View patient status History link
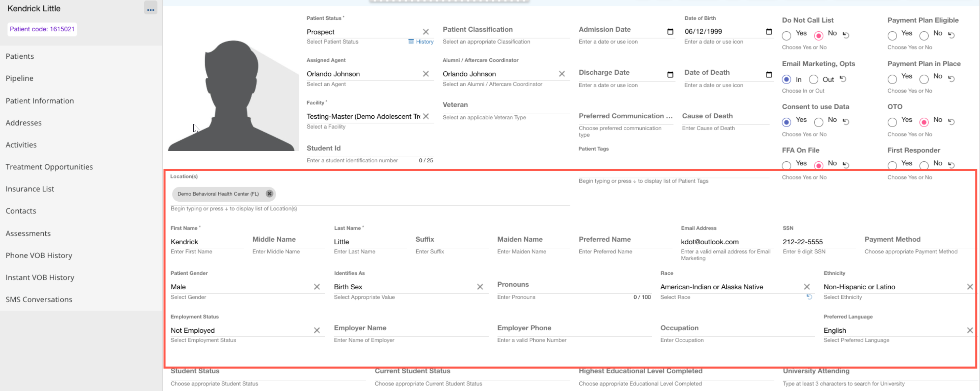Screen dimensions: 980x391 [x=424, y=42]
